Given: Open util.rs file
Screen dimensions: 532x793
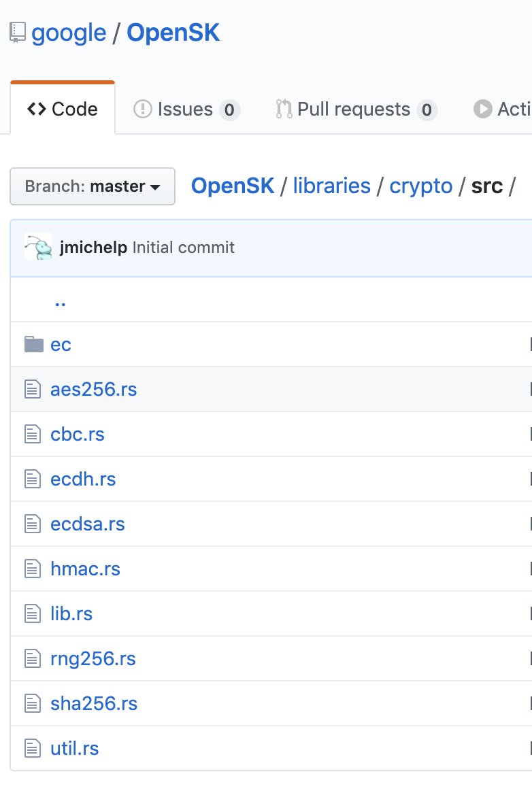Looking at the screenshot, I should (74, 749).
